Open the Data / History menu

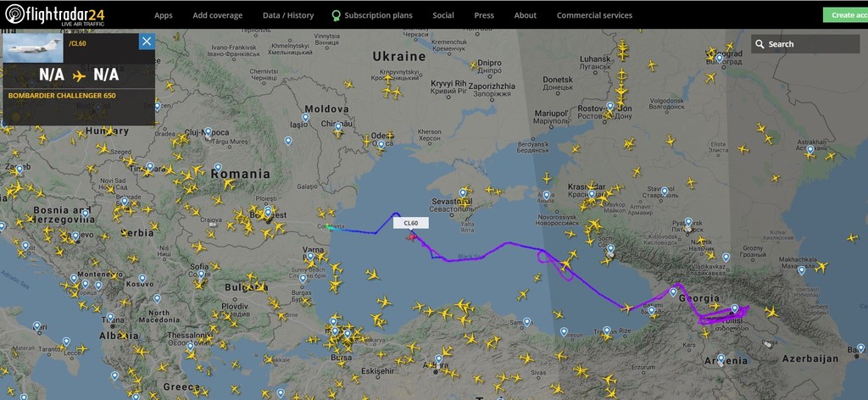point(288,15)
